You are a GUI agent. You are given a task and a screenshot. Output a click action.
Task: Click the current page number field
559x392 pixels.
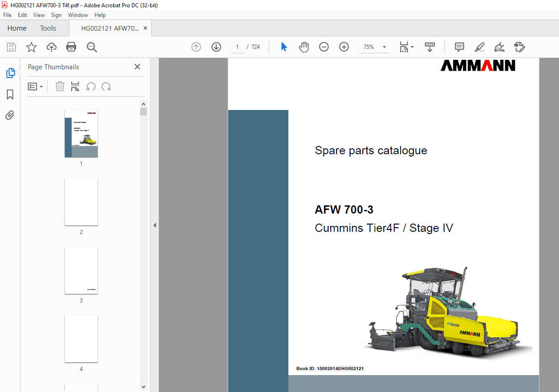pos(237,47)
